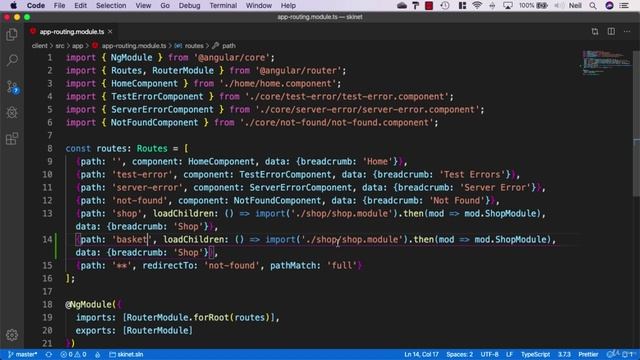Open the Apple menu

[x=13, y=5]
